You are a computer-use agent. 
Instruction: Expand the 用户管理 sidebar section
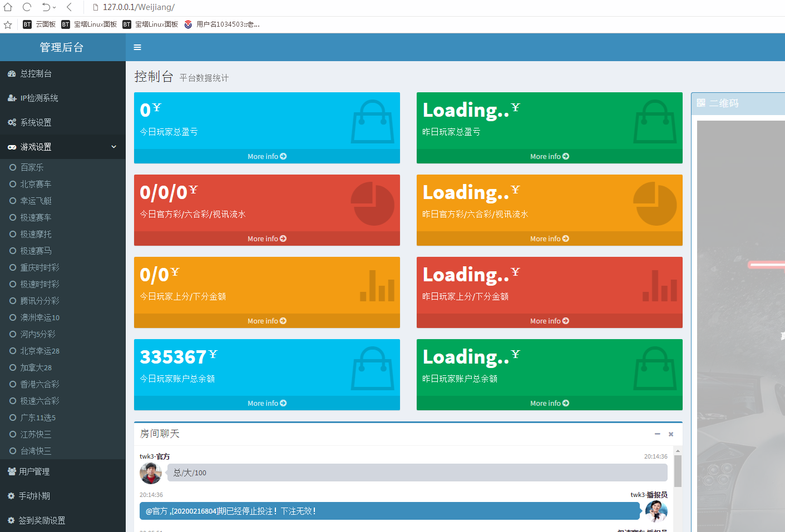point(34,471)
